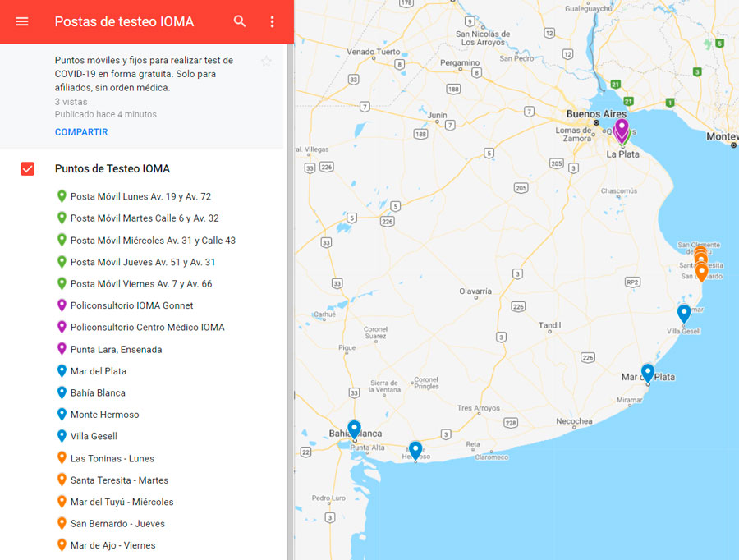This screenshot has height=560, width=739.
Task: Click blue pin beside Villa Gesell in list
Action: click(x=62, y=435)
